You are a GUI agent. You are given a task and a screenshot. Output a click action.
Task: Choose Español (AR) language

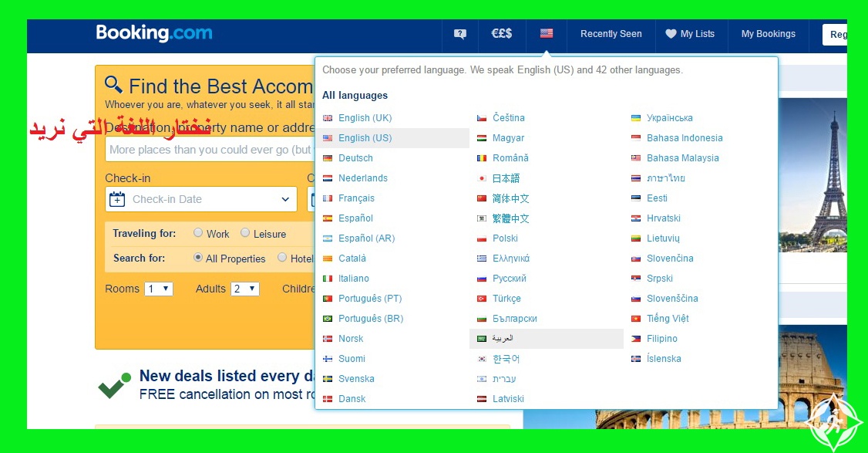(x=366, y=238)
